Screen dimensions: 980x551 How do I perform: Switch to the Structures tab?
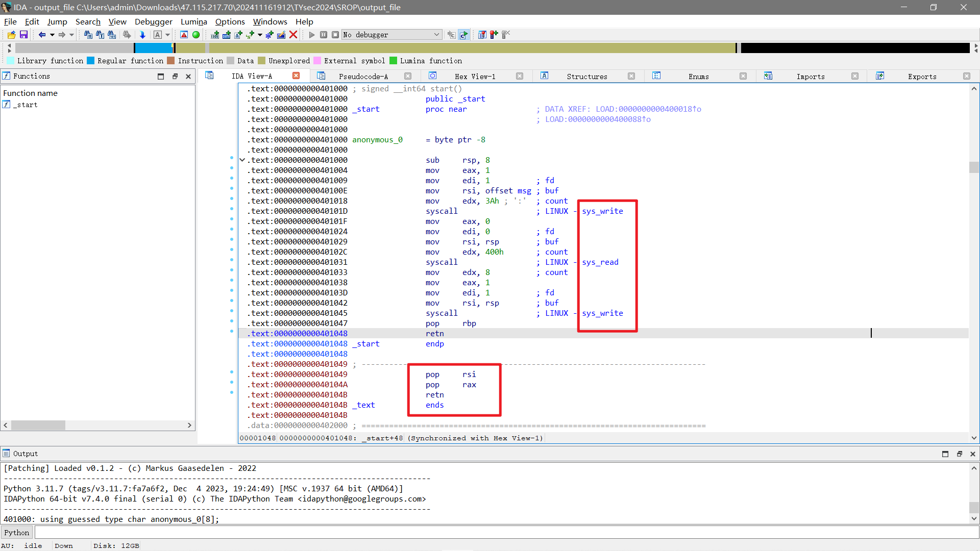(x=587, y=77)
